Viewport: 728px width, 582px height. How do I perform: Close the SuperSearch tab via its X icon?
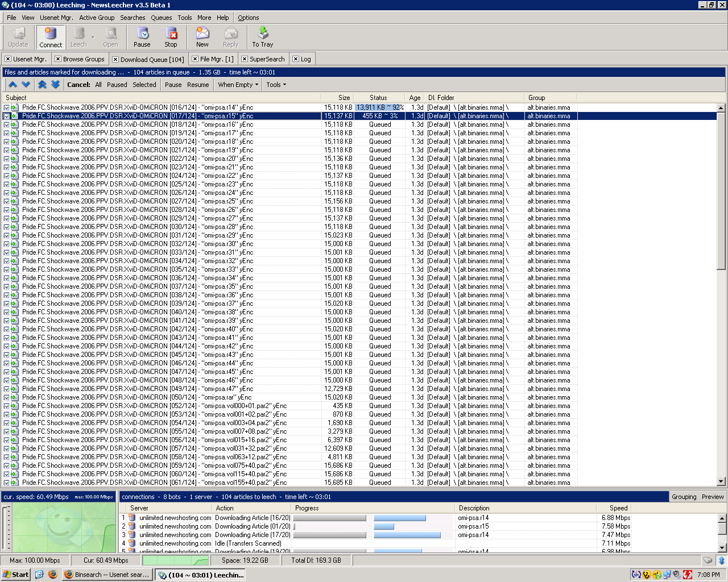point(245,59)
